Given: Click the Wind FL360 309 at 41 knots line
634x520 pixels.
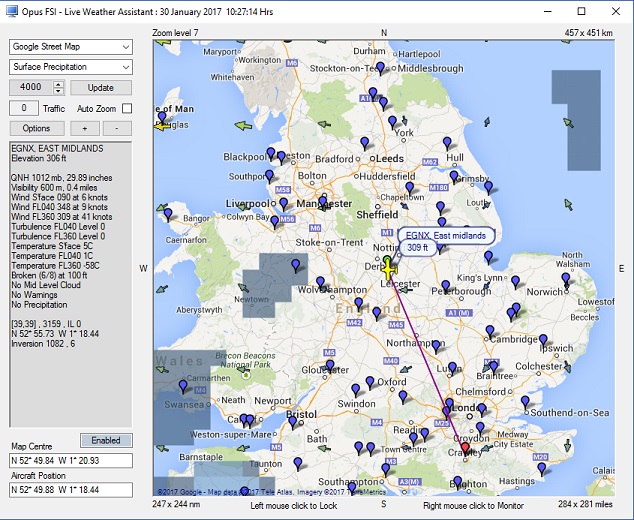Looking at the screenshot, I should (x=62, y=217).
